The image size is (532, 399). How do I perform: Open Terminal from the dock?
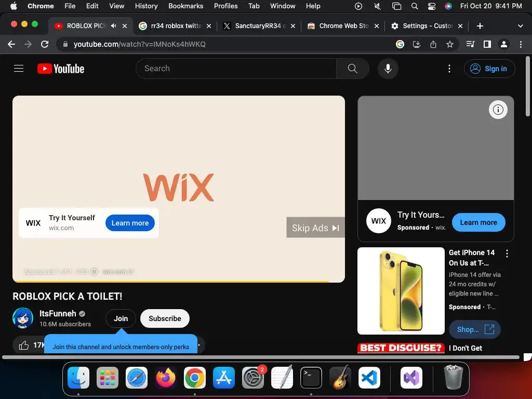coord(311,378)
